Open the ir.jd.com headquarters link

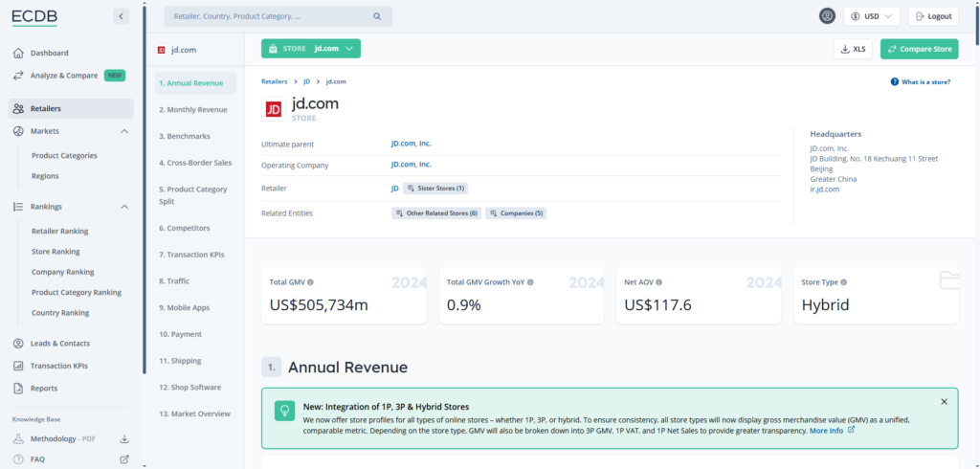click(825, 190)
